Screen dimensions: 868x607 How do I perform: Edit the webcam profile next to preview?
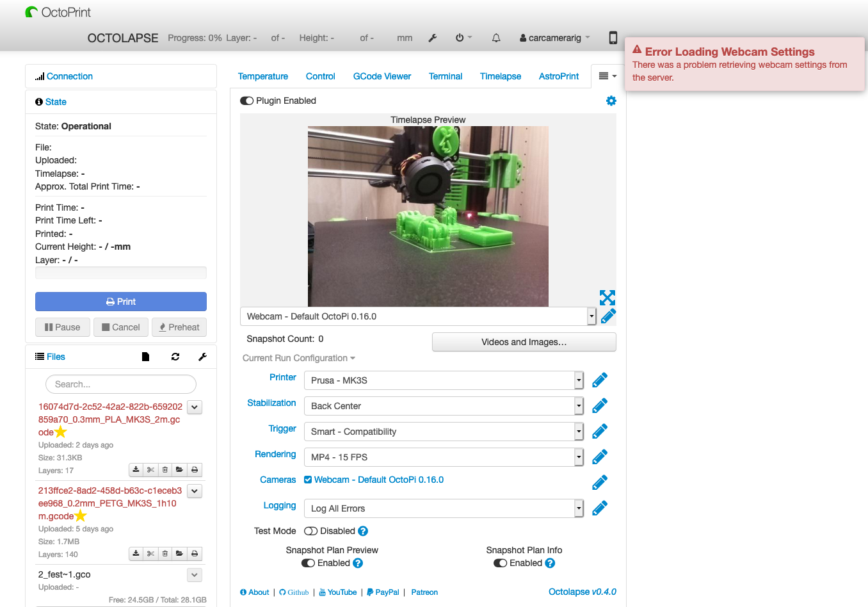tap(608, 316)
